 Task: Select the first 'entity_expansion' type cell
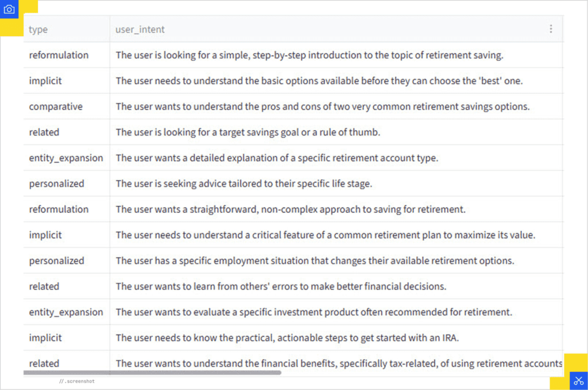tap(66, 158)
